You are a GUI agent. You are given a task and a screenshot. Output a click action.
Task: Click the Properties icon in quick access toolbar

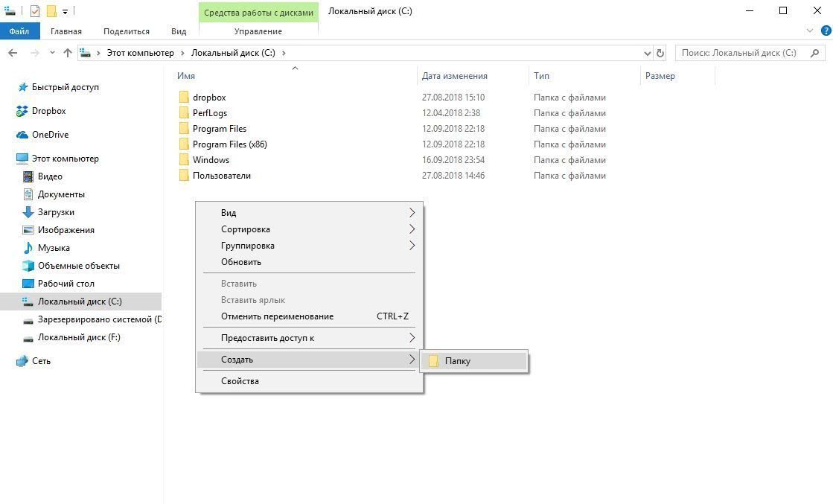click(35, 11)
